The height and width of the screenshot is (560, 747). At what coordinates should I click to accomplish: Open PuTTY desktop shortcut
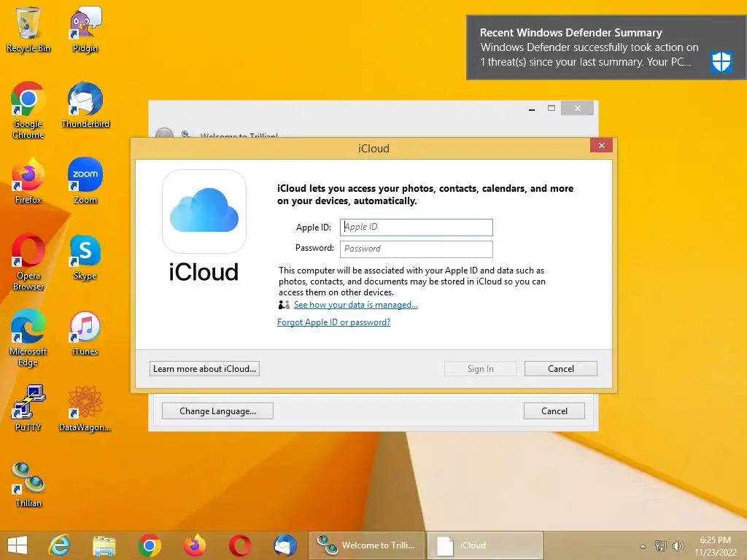(28, 408)
